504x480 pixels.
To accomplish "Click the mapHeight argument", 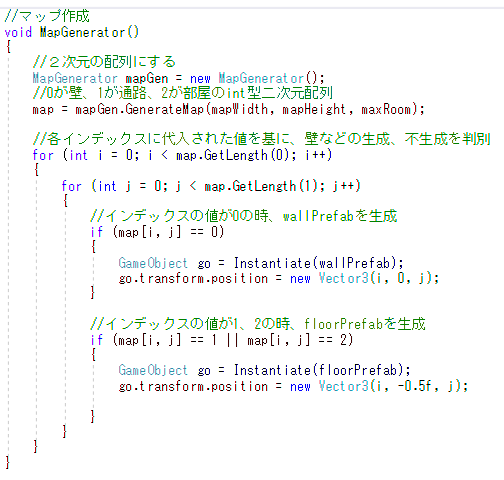I will (314, 109).
